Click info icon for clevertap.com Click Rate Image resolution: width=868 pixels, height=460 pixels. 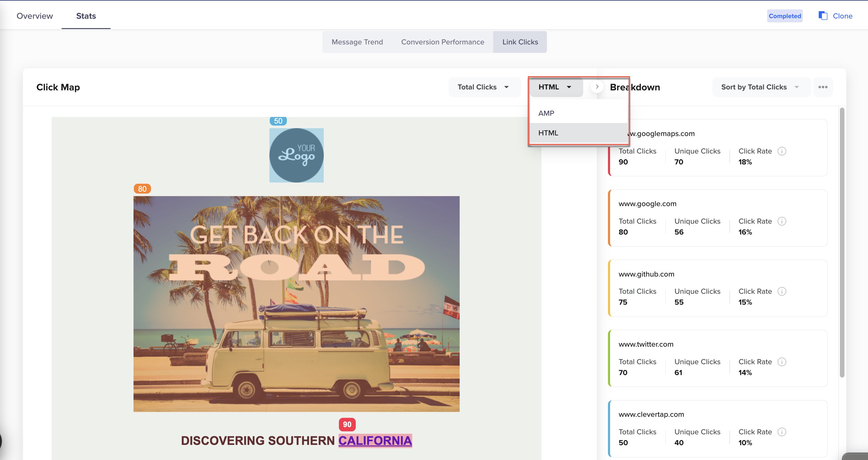[782, 432]
